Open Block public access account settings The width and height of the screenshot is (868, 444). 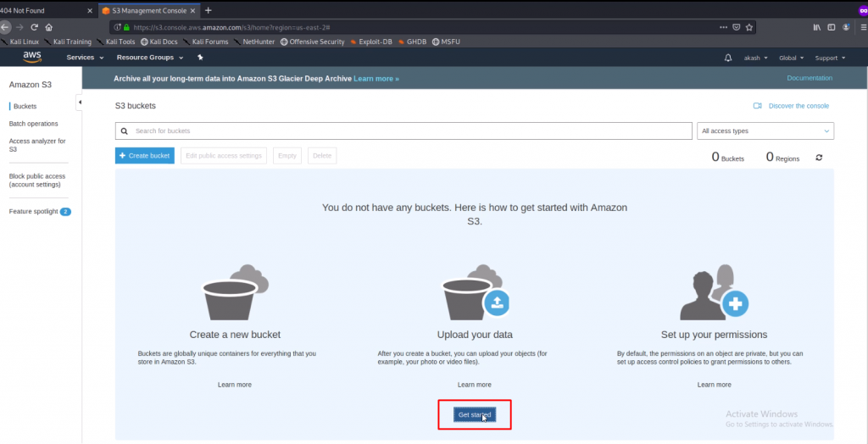pyautogui.click(x=37, y=180)
